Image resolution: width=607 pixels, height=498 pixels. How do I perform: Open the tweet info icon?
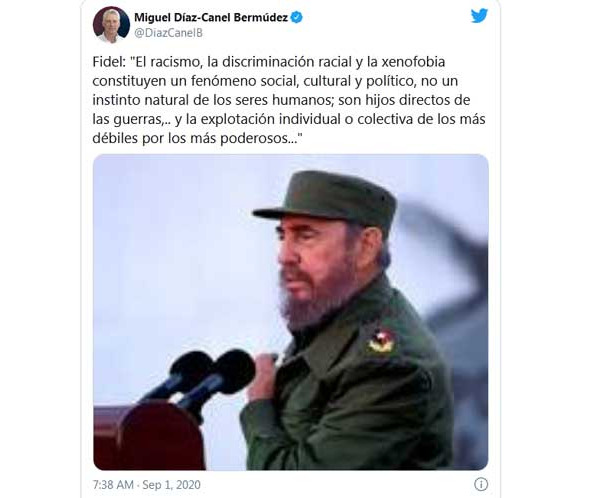[481, 484]
